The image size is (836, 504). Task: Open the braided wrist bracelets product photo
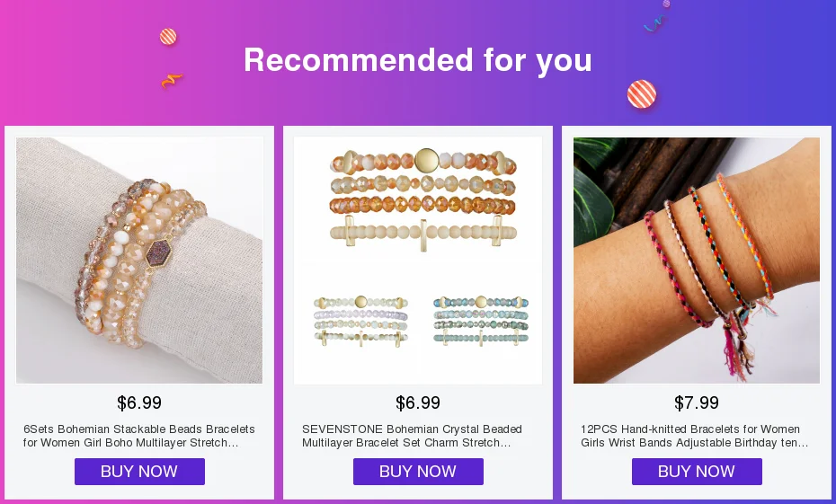(697, 261)
